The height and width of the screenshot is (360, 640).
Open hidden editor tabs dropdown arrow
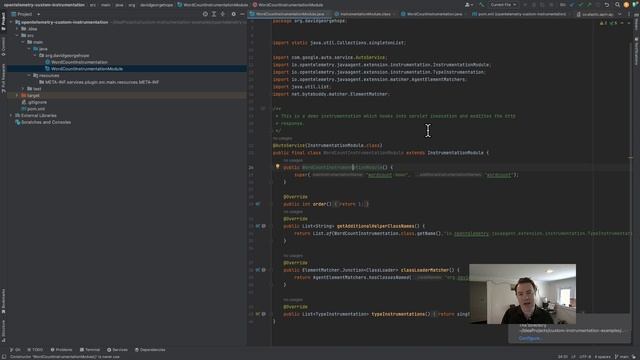pyautogui.click(x=620, y=14)
